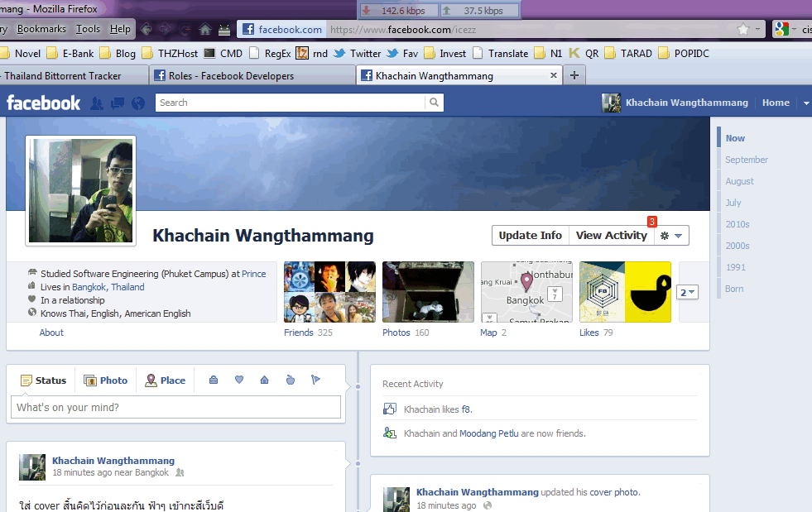Open the Friends thumbnail collage
The width and height of the screenshot is (812, 512).
coord(330,292)
